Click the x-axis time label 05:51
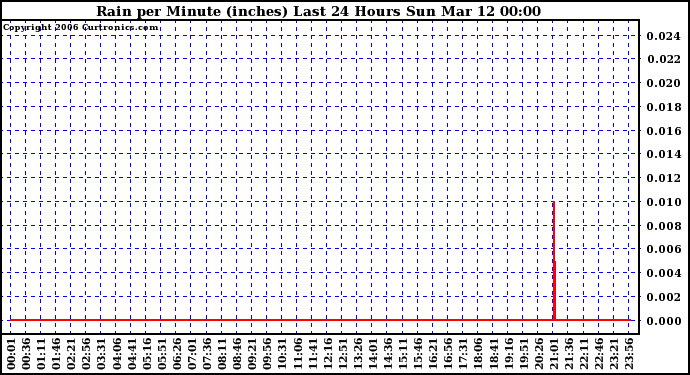690x375 pixels. (x=162, y=354)
